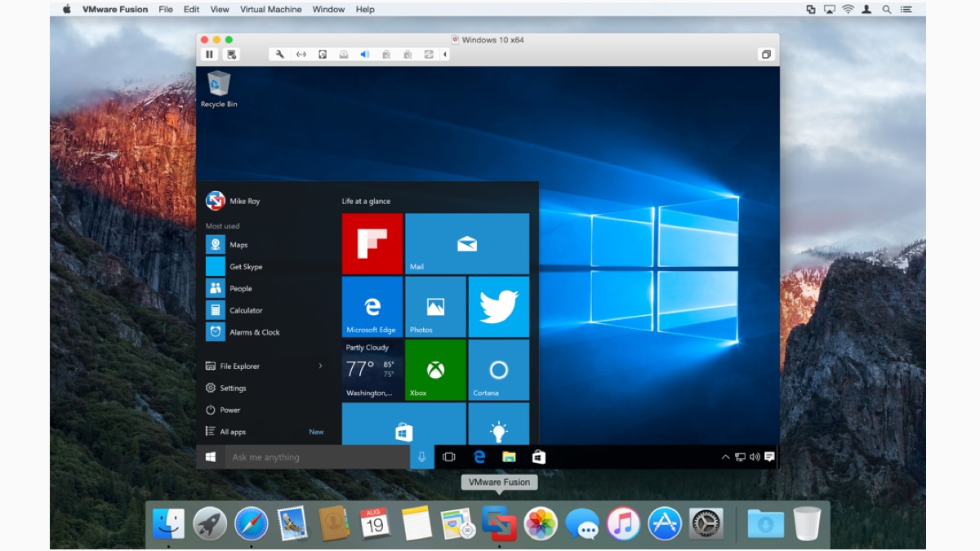Collapse the device toolbar with the left arrow
The image size is (980, 551).
pos(445,55)
